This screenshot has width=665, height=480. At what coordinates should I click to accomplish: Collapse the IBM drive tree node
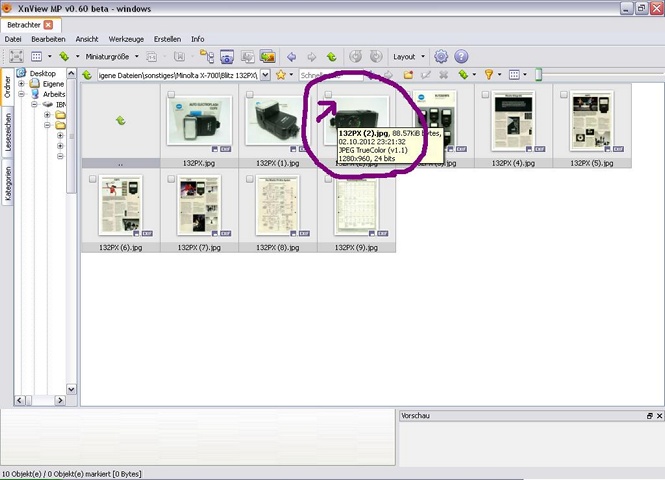[34, 104]
